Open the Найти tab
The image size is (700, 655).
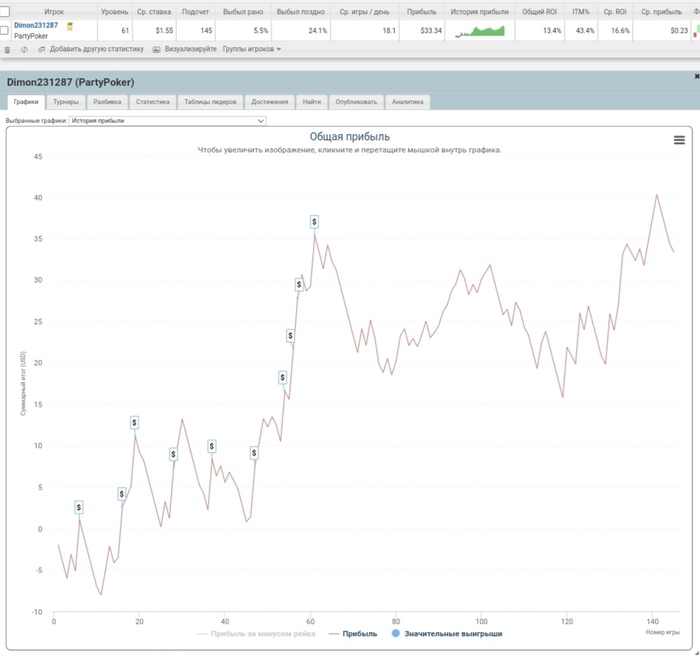click(312, 102)
